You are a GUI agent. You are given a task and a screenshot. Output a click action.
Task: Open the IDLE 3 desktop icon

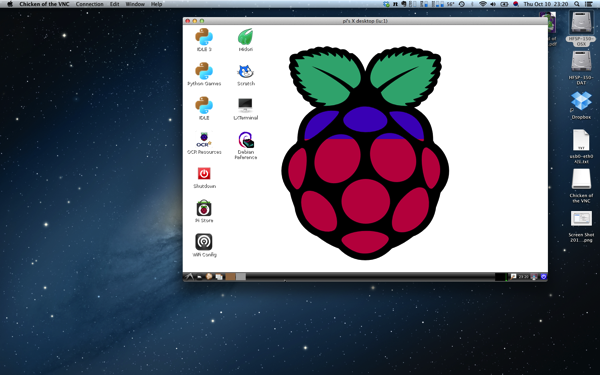pyautogui.click(x=204, y=40)
